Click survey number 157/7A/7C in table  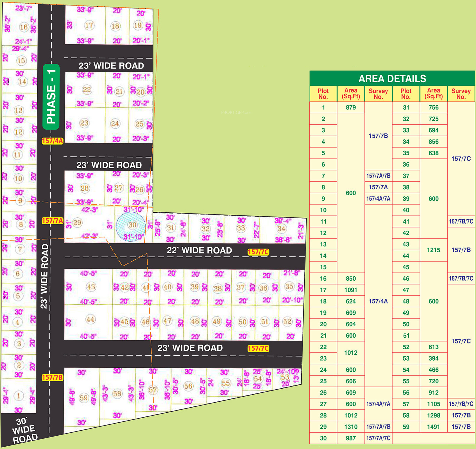click(x=378, y=438)
